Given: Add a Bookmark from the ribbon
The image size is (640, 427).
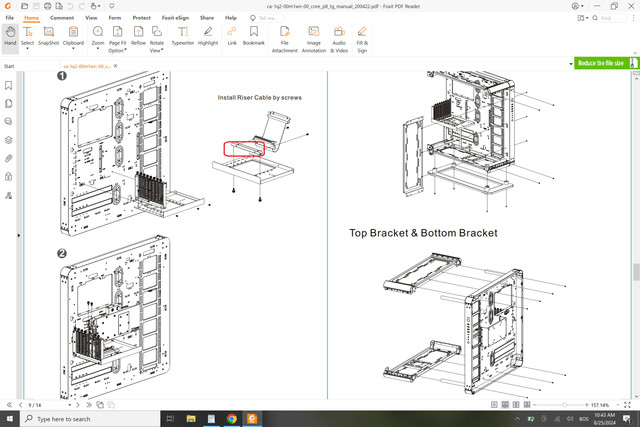Looking at the screenshot, I should 253,36.
